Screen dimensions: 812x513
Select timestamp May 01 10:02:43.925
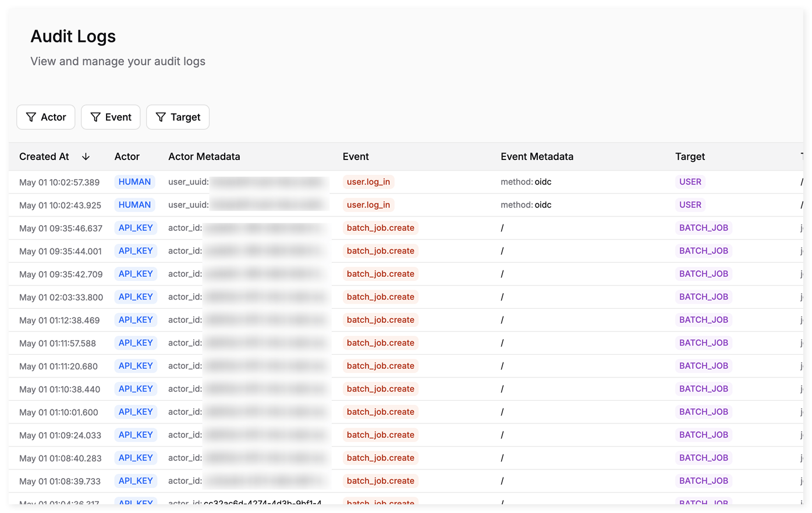tap(60, 205)
